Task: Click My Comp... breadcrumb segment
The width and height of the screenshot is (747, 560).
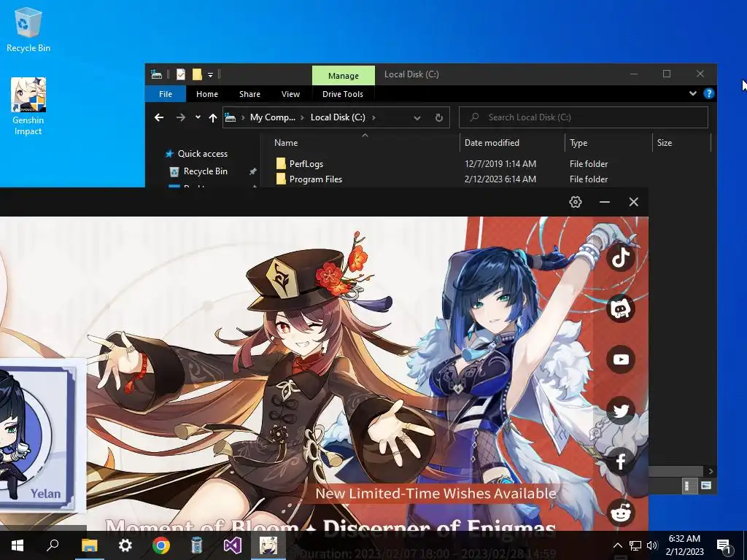Action: 273,117
